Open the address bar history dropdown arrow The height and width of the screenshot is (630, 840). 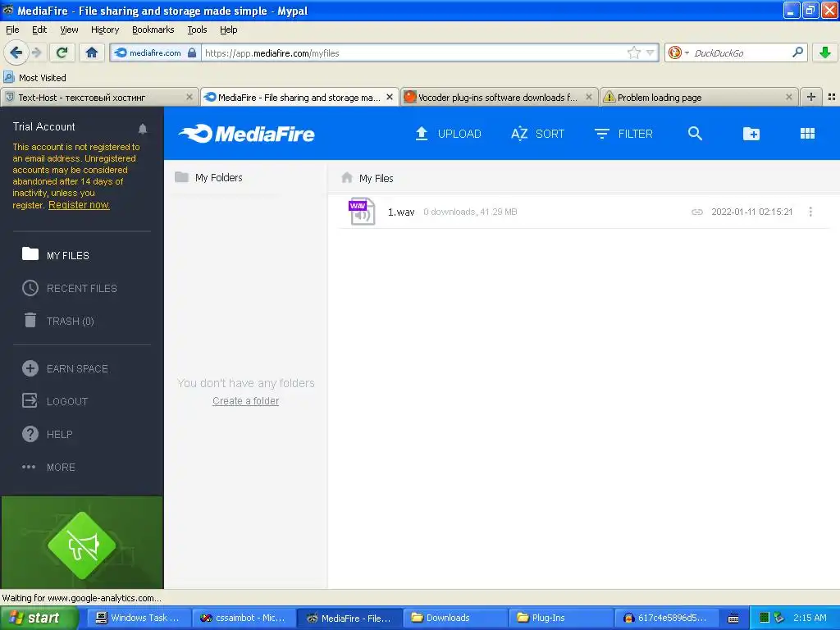point(650,52)
